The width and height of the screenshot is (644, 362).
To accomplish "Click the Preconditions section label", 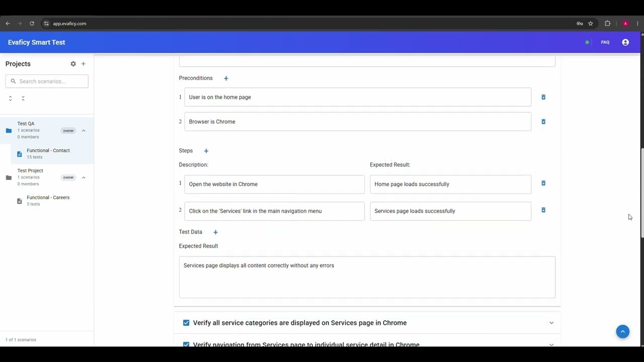I will [196, 78].
